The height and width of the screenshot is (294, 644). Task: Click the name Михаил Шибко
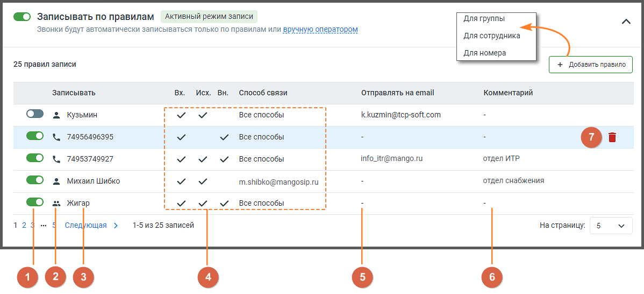(93, 181)
